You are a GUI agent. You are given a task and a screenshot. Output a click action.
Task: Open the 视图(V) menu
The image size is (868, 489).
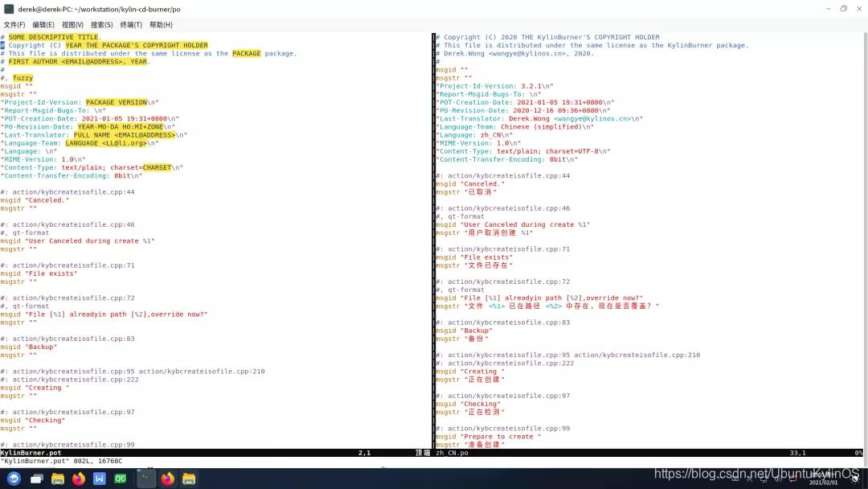pos(72,25)
